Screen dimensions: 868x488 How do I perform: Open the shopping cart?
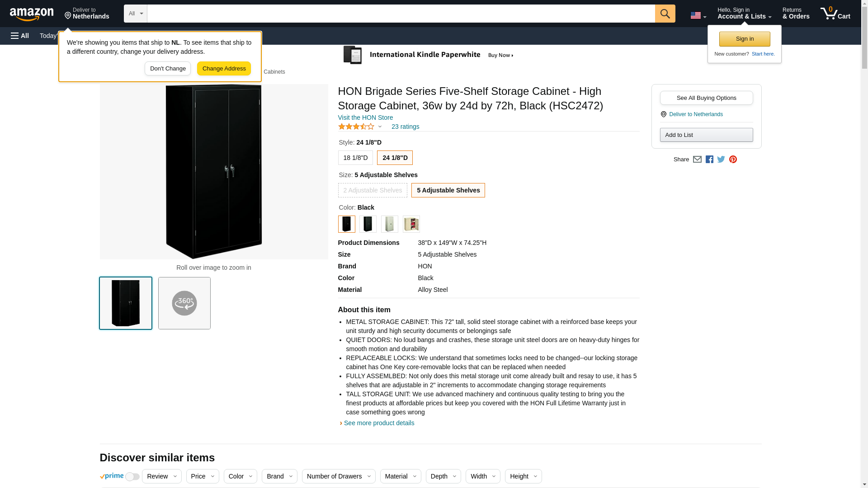(x=835, y=14)
